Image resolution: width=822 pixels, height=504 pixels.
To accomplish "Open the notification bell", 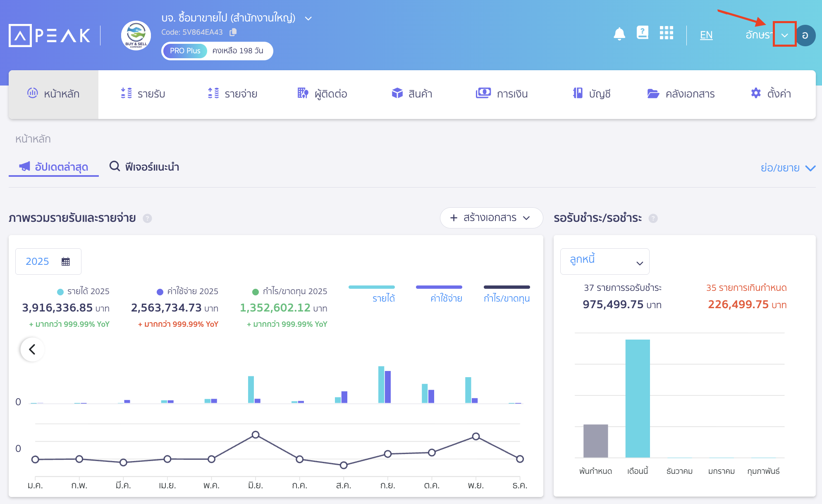I will (x=619, y=33).
